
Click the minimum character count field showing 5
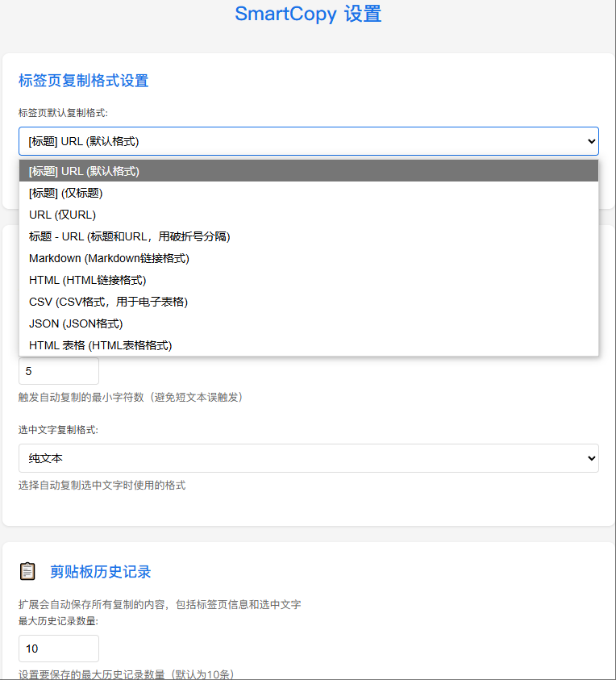[59, 371]
